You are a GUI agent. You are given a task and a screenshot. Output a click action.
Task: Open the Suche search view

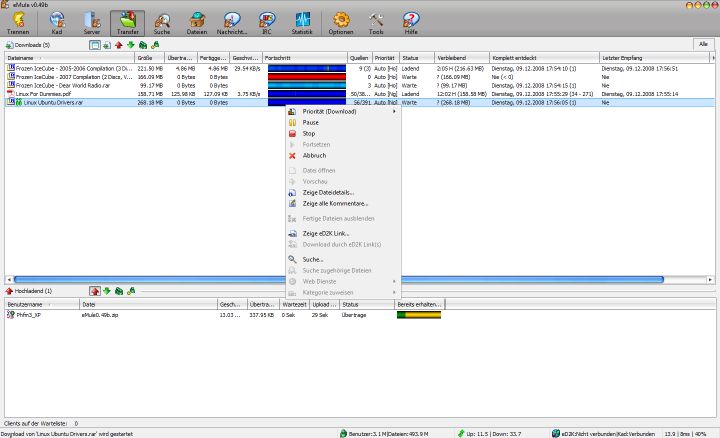tap(161, 21)
